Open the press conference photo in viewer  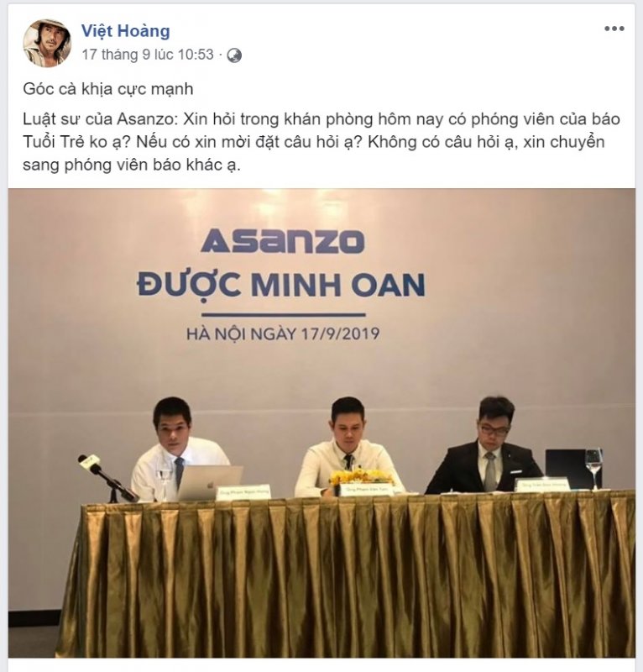click(x=321, y=423)
